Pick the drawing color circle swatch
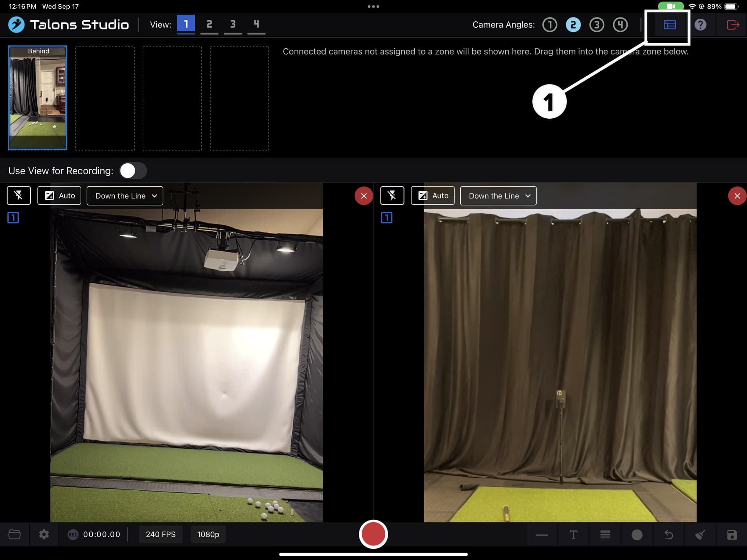This screenshot has height=560, width=747. tap(637, 535)
